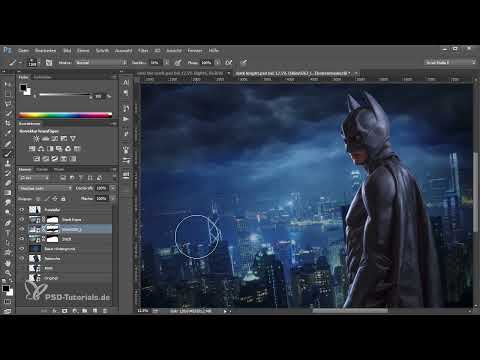Open collapsed Character panel icon

point(126,82)
